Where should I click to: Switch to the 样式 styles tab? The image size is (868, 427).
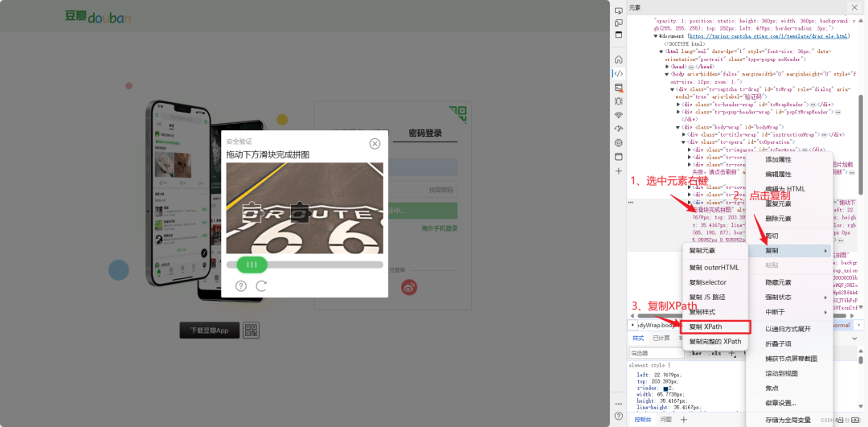[638, 339]
